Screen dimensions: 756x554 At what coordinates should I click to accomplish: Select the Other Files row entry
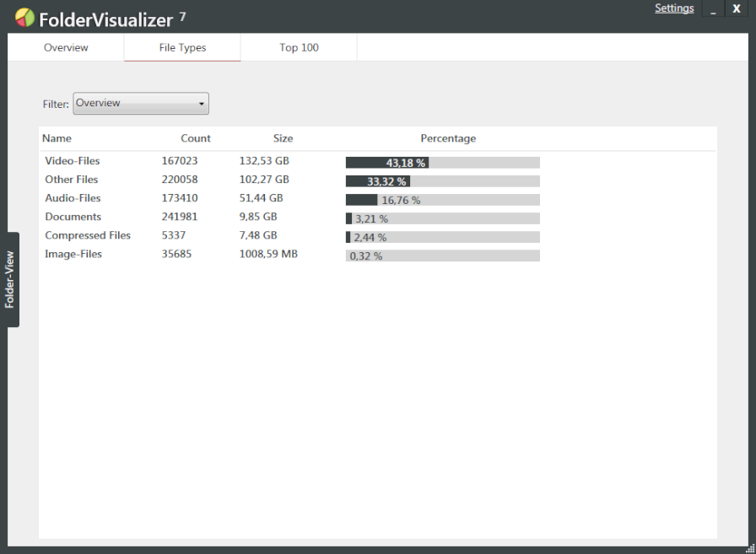point(71,179)
